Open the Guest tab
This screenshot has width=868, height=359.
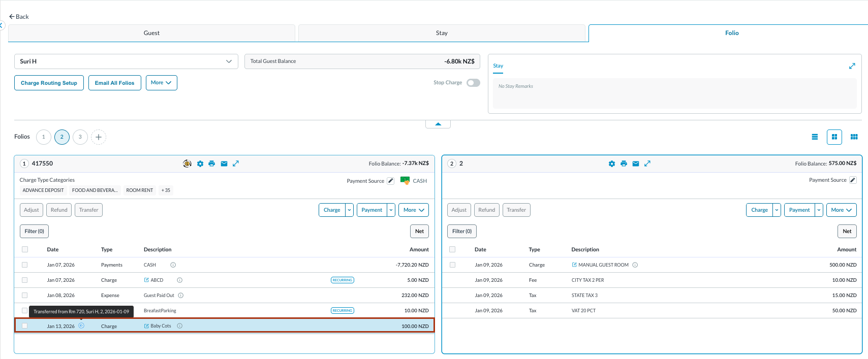coord(151,33)
